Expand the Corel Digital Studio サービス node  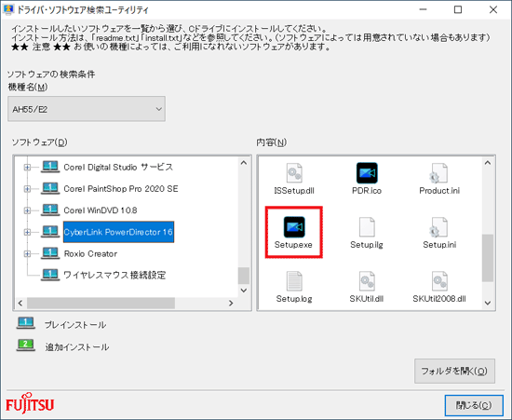point(27,168)
